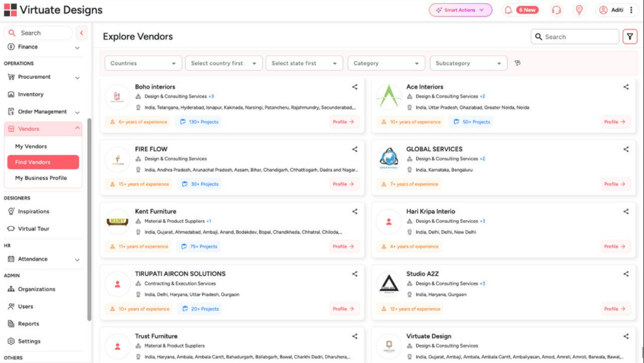Viewport: 644px width, 363px height.
Task: Click the Kent Furniture logo thumbnail
Action: tap(117, 222)
